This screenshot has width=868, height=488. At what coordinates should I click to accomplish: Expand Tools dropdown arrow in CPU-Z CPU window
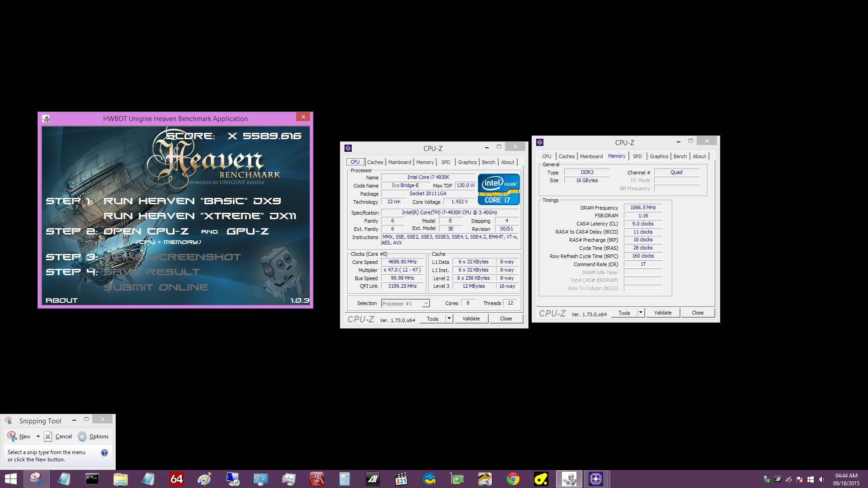[449, 319]
